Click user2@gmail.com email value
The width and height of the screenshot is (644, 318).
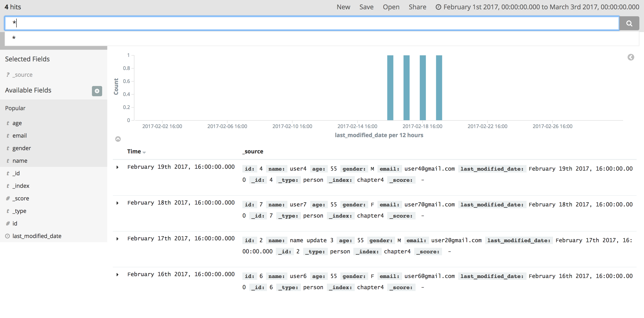pyautogui.click(x=456, y=240)
